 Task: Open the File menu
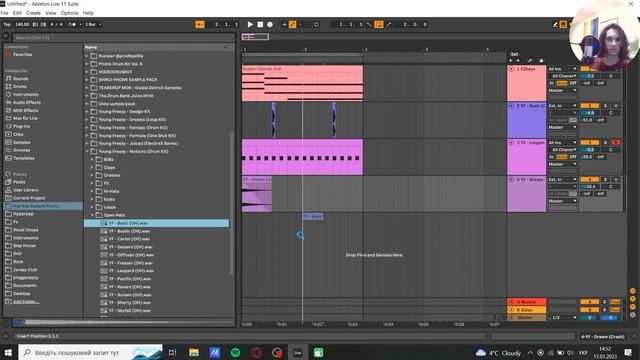click(4, 13)
